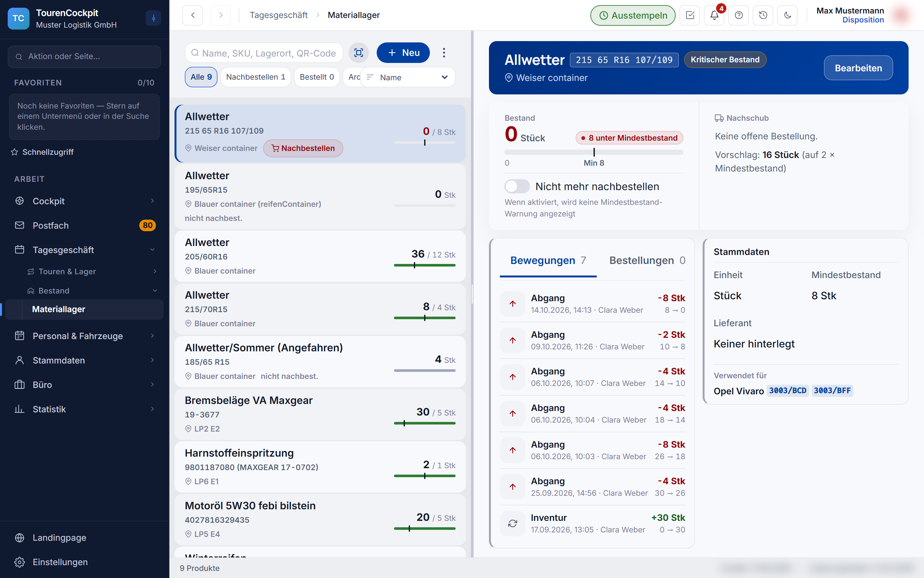This screenshot has height=578, width=924.
Task: Switch to the Bestellungen tab
Action: [647, 260]
